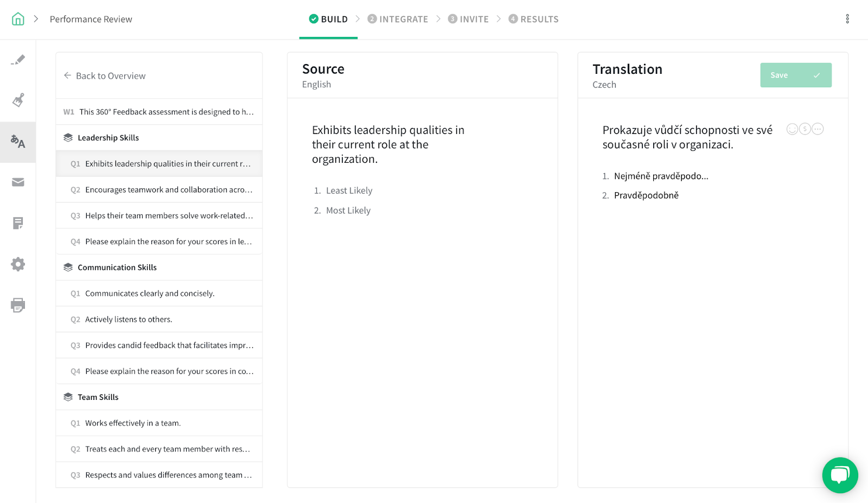Open the home dashboard icon
The height and width of the screenshot is (503, 868).
pos(18,19)
